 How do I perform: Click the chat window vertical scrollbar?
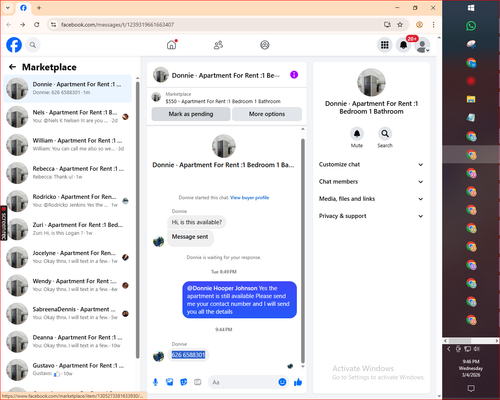click(303, 250)
